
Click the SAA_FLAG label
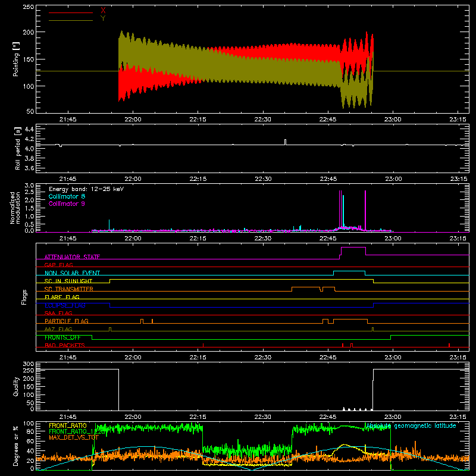58,313
